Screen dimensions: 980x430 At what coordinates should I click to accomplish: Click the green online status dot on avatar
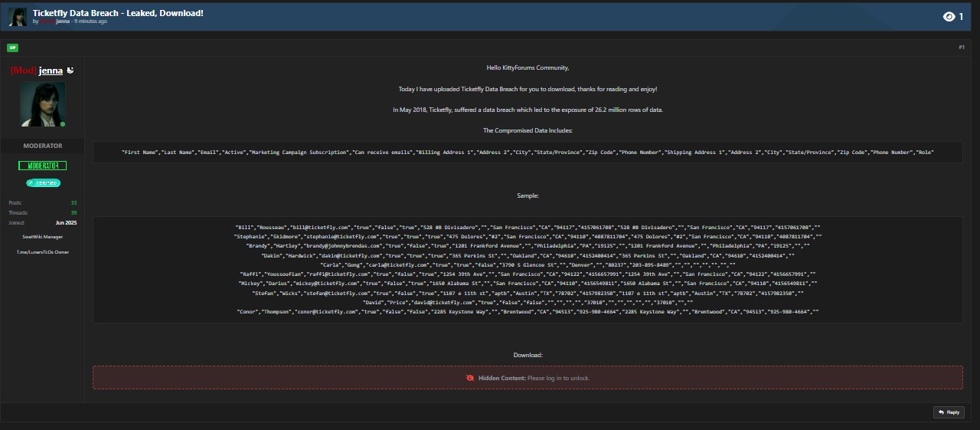(x=63, y=123)
